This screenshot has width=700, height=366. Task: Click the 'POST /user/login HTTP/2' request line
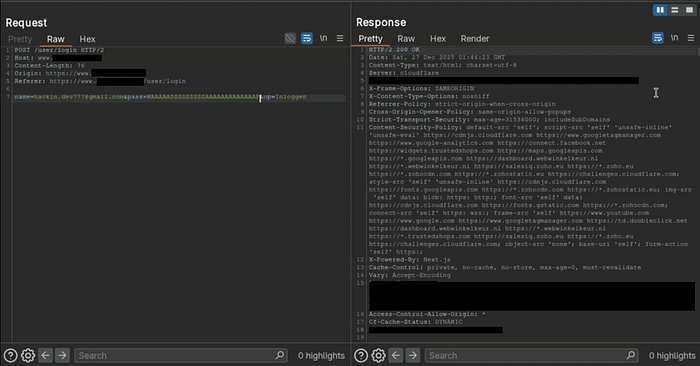pos(59,50)
